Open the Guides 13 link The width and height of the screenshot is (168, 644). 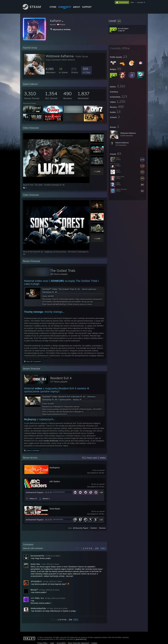115,112
